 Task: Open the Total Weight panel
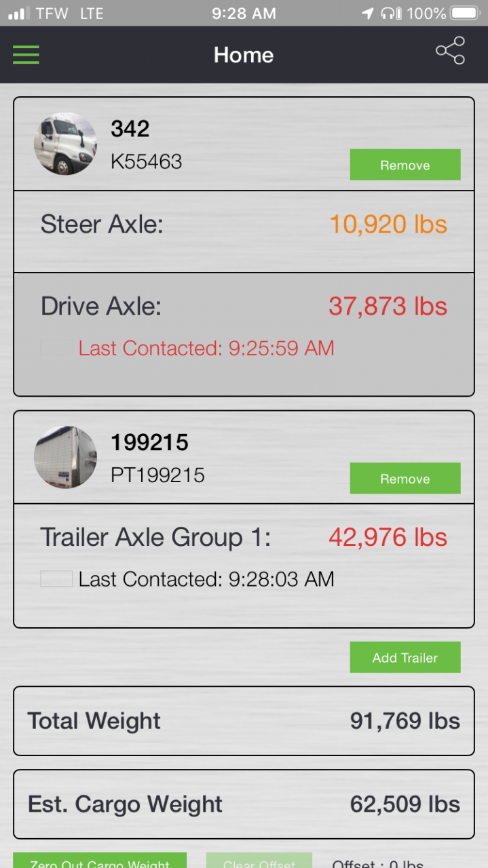coord(244,721)
